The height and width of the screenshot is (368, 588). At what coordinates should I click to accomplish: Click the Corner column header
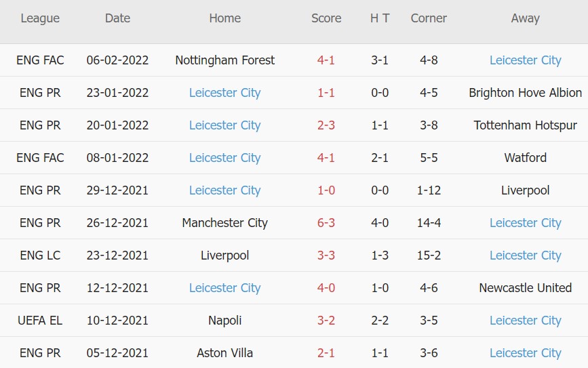pyautogui.click(x=429, y=18)
